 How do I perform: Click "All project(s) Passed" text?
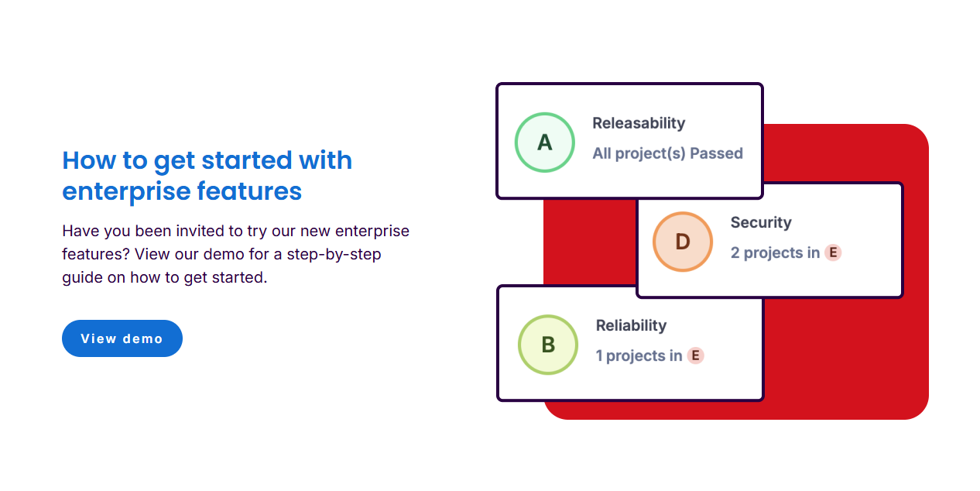coord(667,153)
